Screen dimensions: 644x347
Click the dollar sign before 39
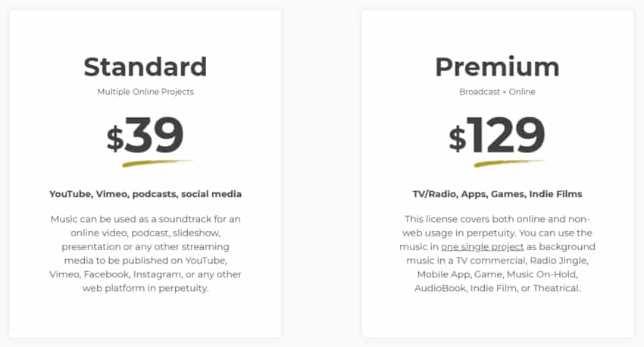(114, 139)
